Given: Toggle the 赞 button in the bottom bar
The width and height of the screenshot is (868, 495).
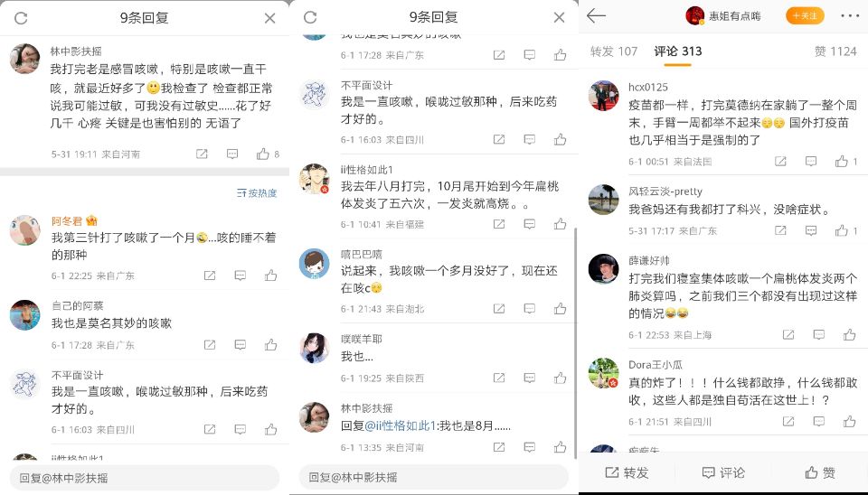Looking at the screenshot, I should (820, 472).
